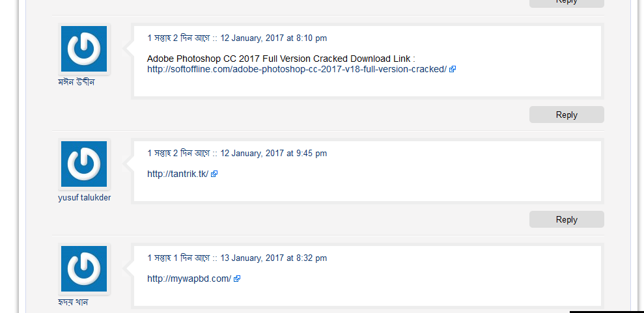Click yusuf talukder's power-icon avatar
644x313 pixels.
[84, 164]
